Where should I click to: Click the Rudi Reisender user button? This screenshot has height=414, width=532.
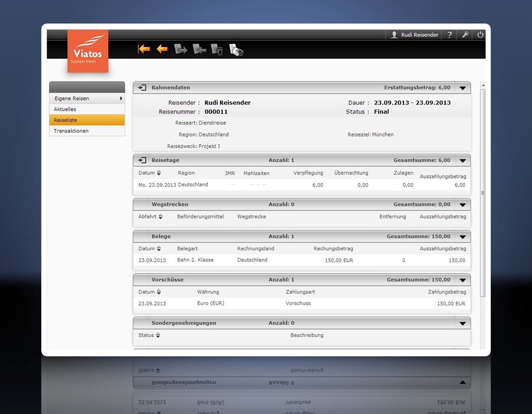(x=414, y=35)
